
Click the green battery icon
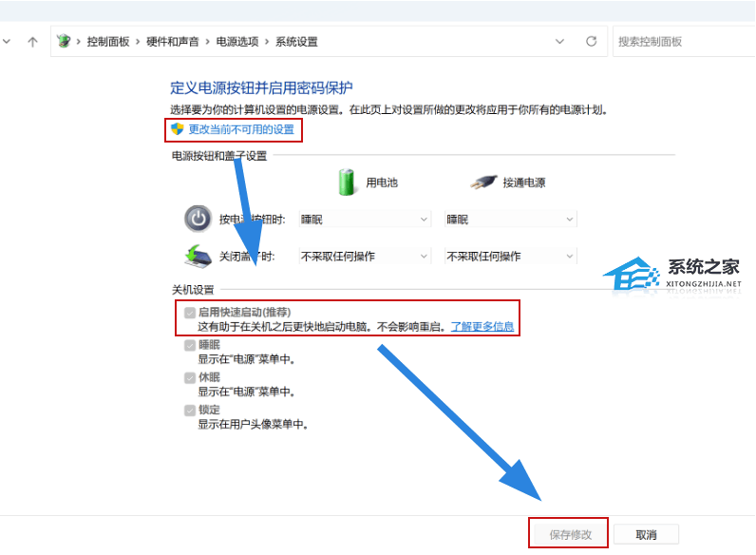(x=346, y=182)
